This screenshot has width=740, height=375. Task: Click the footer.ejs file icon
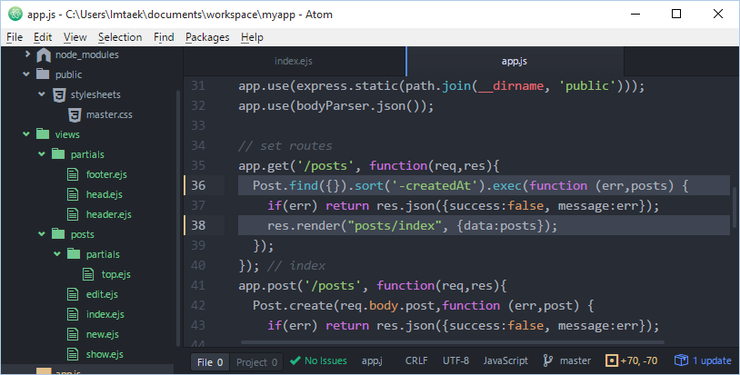[73, 175]
